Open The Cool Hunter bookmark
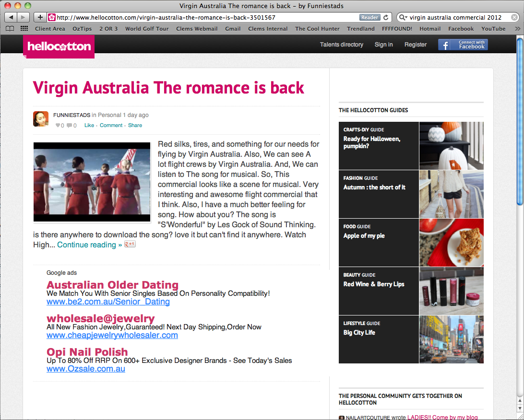The height and width of the screenshot is (420, 524). click(317, 29)
